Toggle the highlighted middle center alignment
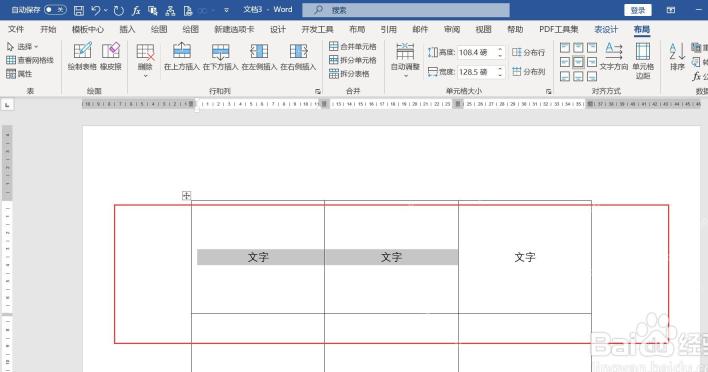 coord(578,62)
